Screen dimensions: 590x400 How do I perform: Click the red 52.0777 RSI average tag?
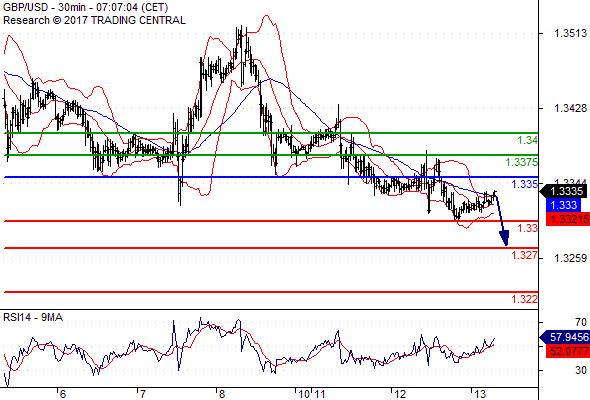click(567, 351)
